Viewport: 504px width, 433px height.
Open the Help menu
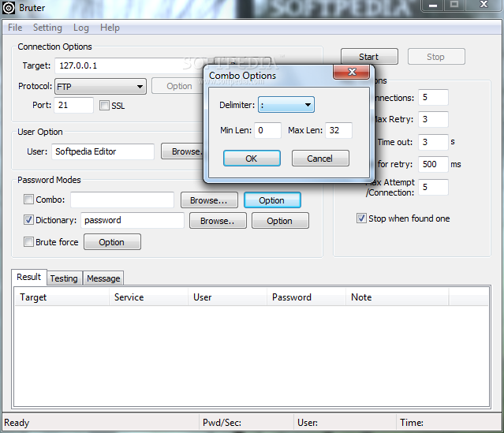(110, 28)
